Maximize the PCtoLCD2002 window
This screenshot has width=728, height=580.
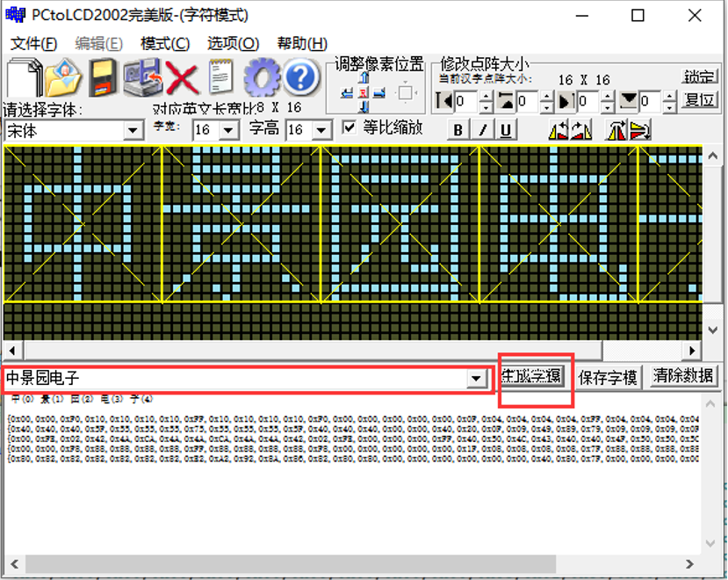pos(638,16)
